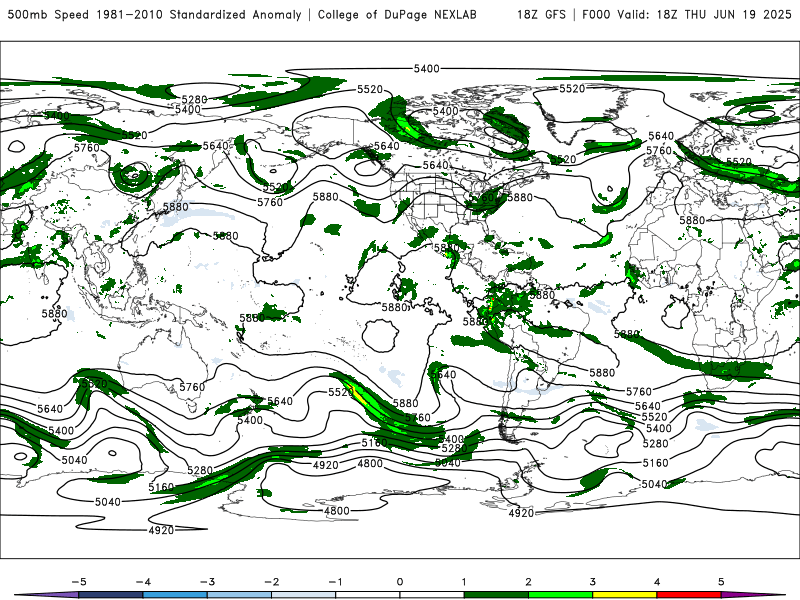Click the light blue -3 to -2 colorbar segment

pyautogui.click(x=239, y=595)
